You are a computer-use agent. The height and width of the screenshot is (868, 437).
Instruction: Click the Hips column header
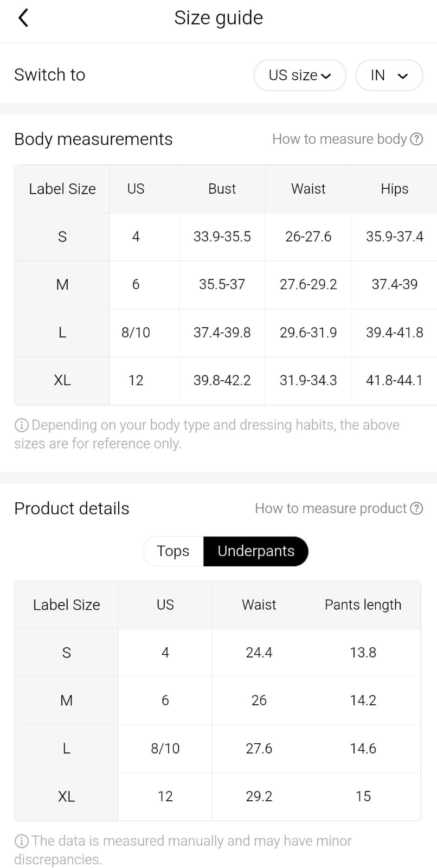click(394, 189)
